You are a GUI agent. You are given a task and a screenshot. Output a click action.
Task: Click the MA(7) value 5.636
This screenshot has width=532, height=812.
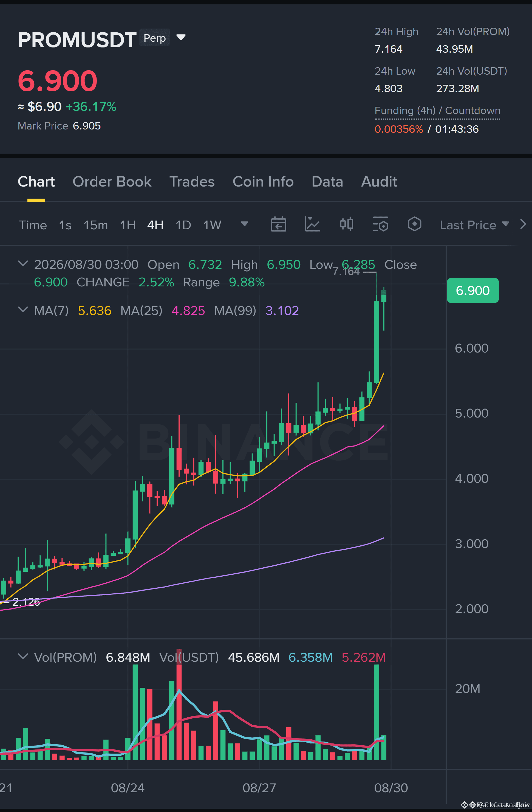(94, 311)
